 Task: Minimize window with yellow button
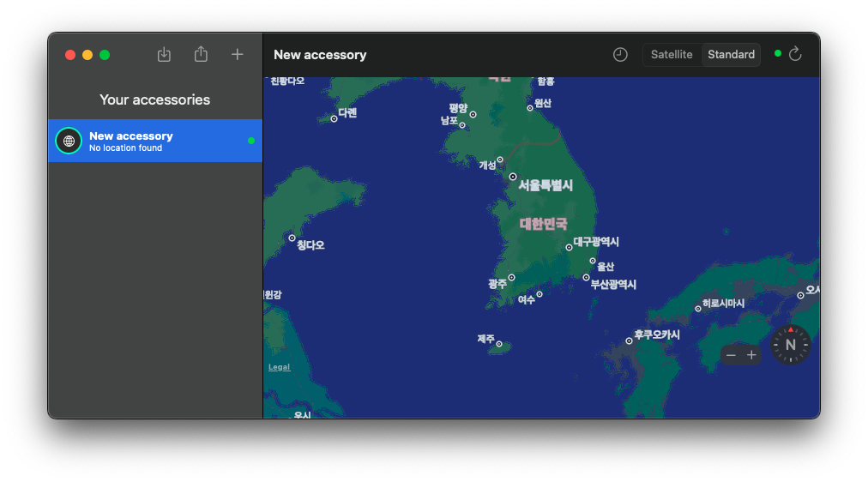pyautogui.click(x=87, y=55)
